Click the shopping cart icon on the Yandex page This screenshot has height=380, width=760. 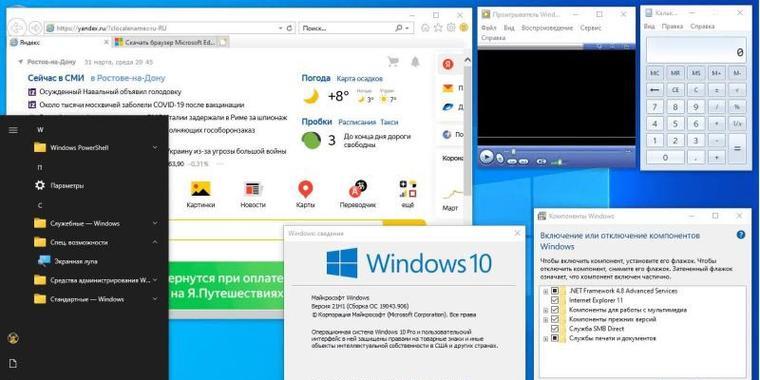point(393,62)
